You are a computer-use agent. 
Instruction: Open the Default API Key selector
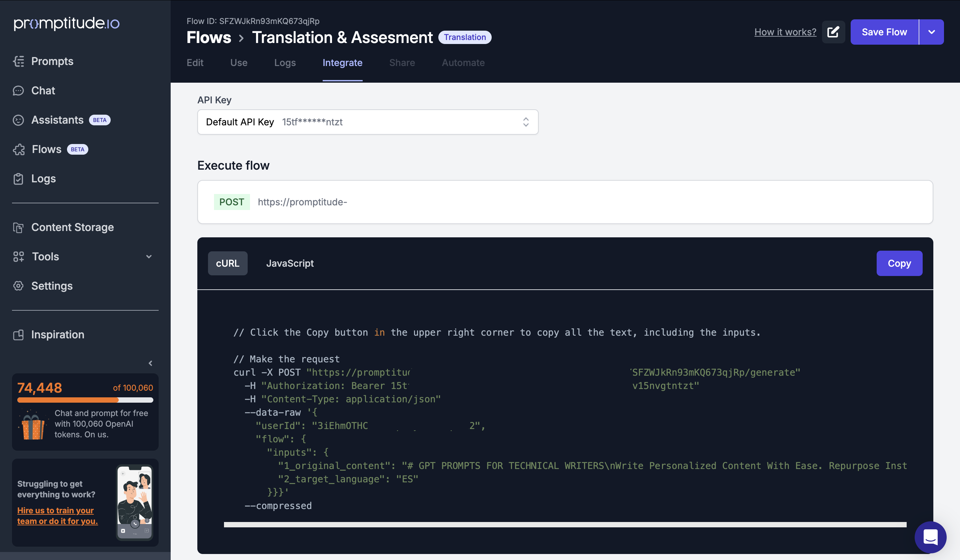pyautogui.click(x=368, y=122)
